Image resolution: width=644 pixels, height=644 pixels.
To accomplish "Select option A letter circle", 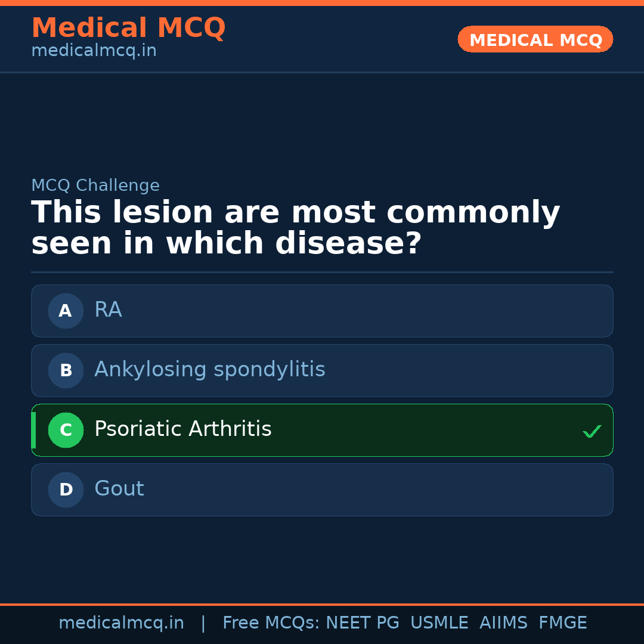I will [x=66, y=311].
